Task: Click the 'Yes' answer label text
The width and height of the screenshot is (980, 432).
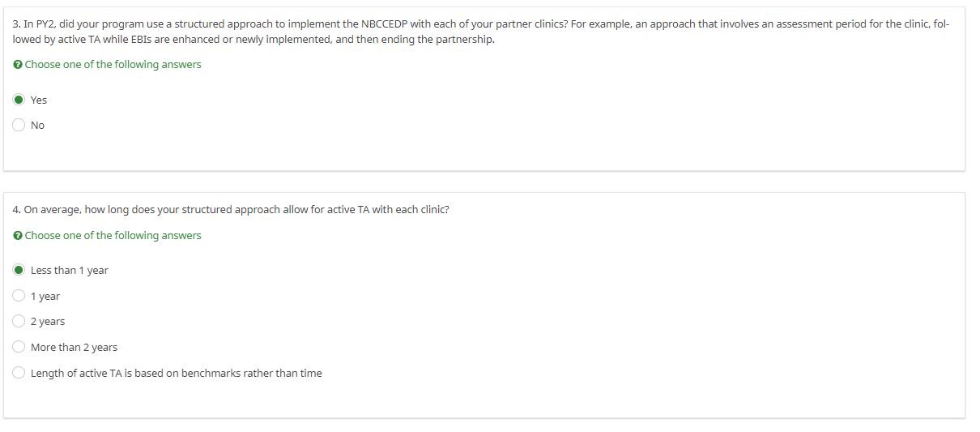Action: pyautogui.click(x=39, y=100)
